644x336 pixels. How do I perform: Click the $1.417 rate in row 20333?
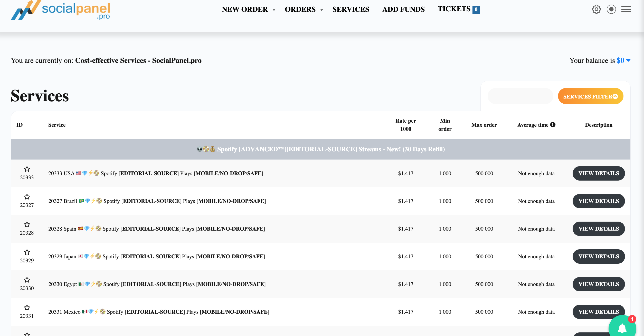[x=406, y=173]
